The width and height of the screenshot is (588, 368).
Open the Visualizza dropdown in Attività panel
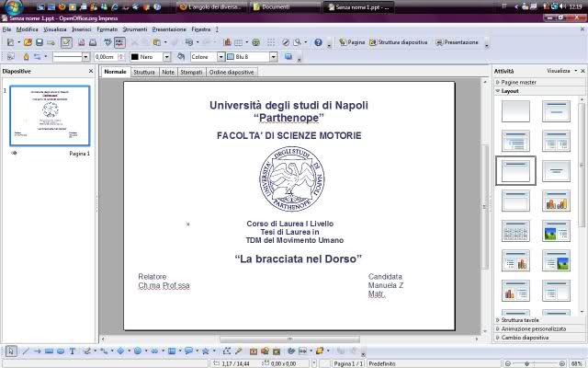[x=561, y=71]
